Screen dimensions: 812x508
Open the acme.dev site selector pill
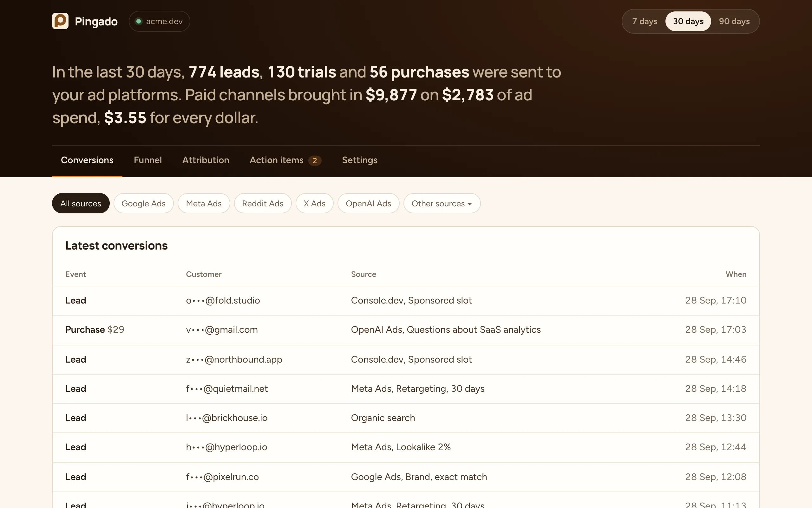(x=159, y=21)
